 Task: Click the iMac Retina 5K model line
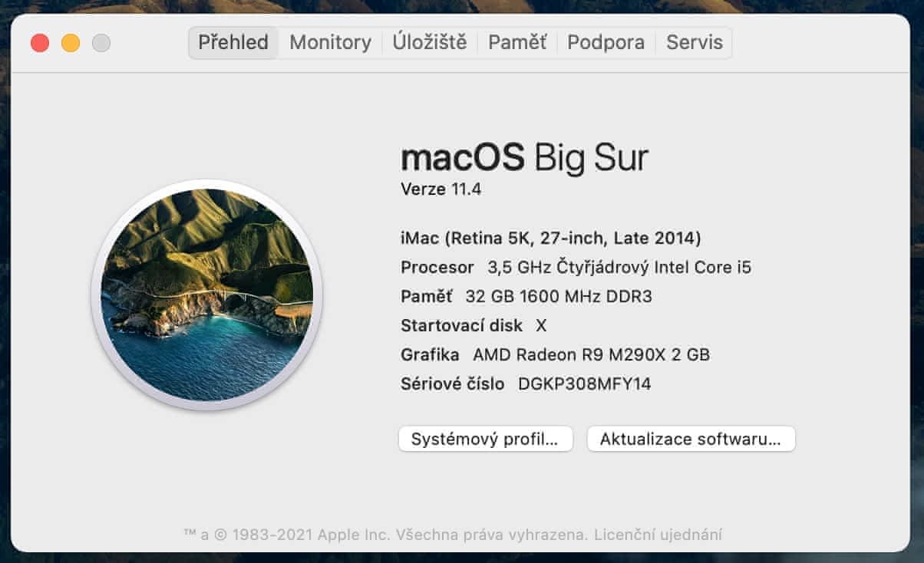coord(550,239)
